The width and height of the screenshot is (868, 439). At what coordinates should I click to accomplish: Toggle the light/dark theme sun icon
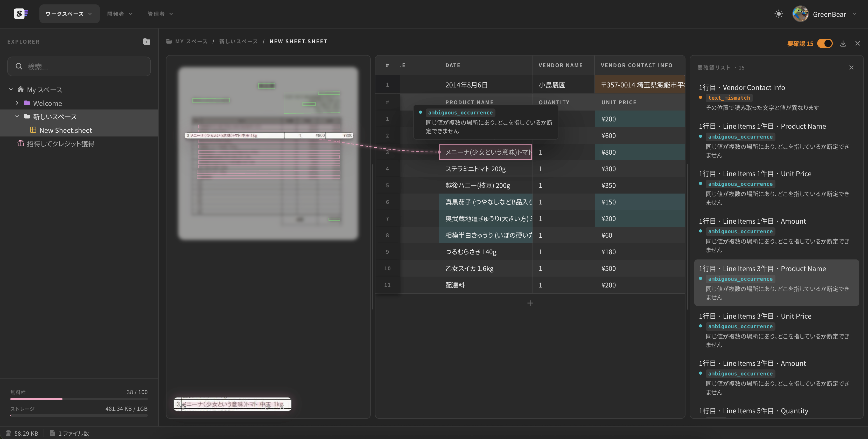coord(778,14)
